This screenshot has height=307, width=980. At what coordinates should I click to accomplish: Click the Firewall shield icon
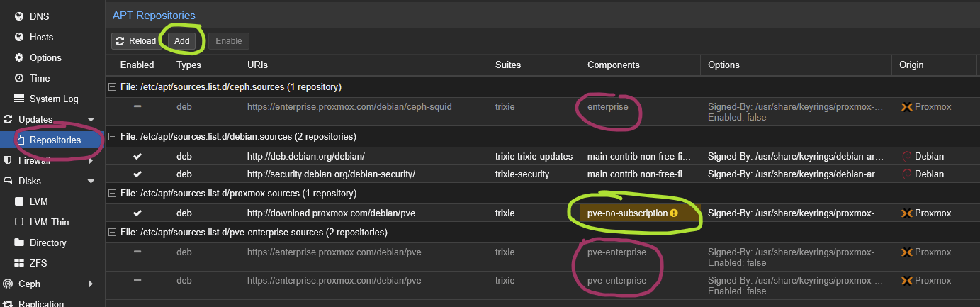(8, 160)
